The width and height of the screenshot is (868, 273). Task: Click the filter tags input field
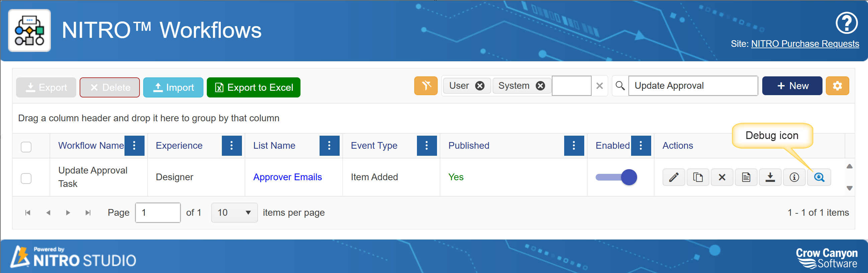[572, 86]
